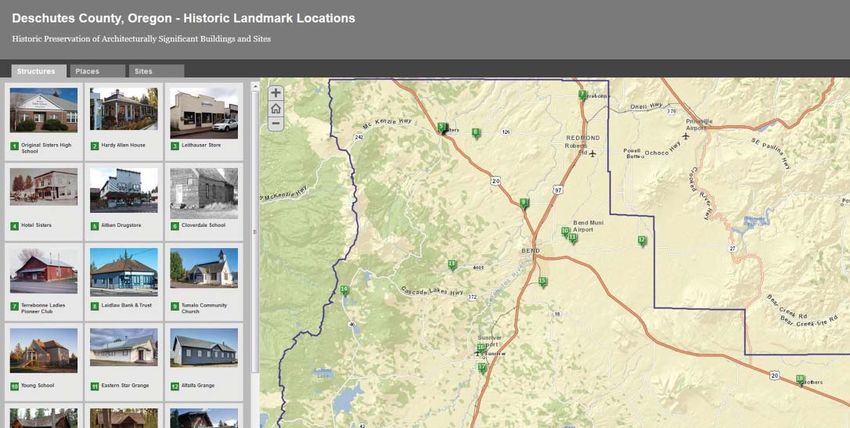The width and height of the screenshot is (850, 428).
Task: Open Eastern Star Grange photo thumbnail
Action: (124, 347)
